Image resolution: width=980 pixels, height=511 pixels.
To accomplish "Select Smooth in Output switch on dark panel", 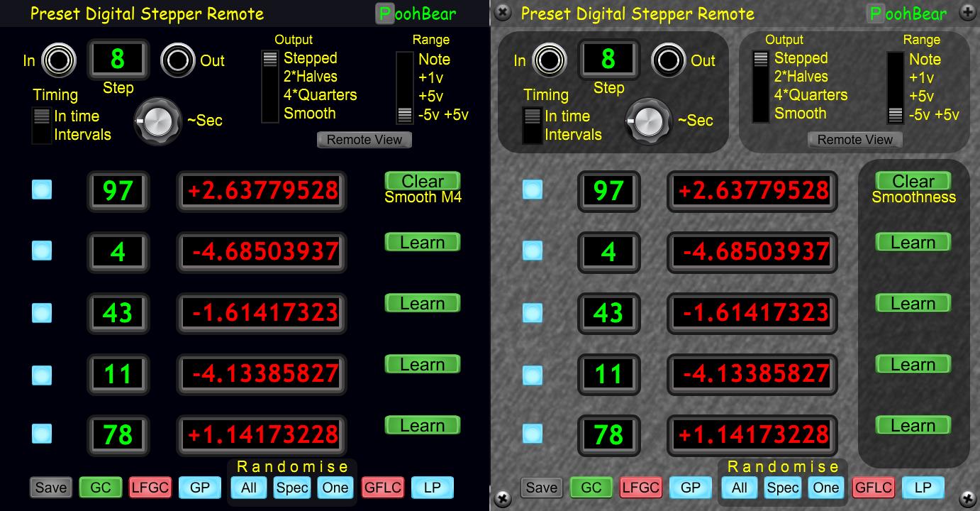I will click(x=270, y=114).
